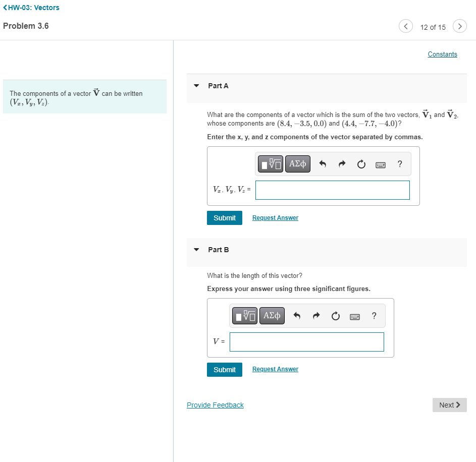Collapse Part B section triangle
Image resolution: width=476 pixels, height=462 pixels.
(x=196, y=250)
